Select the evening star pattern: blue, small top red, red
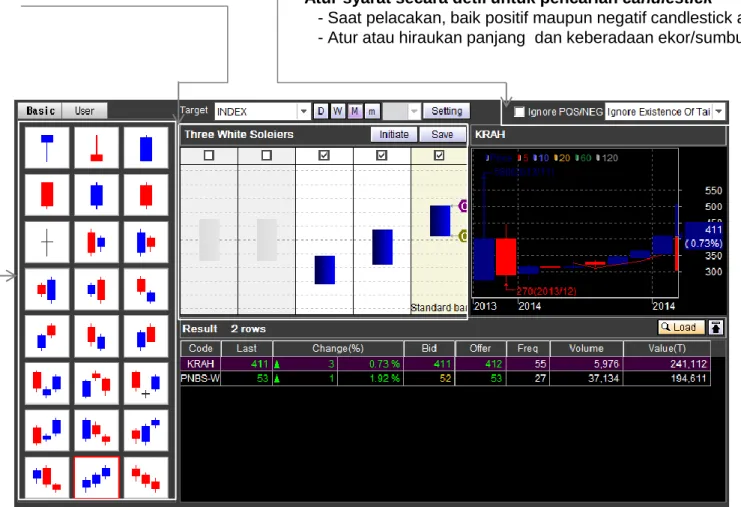Screen dimensions: 741x507 [96, 384]
